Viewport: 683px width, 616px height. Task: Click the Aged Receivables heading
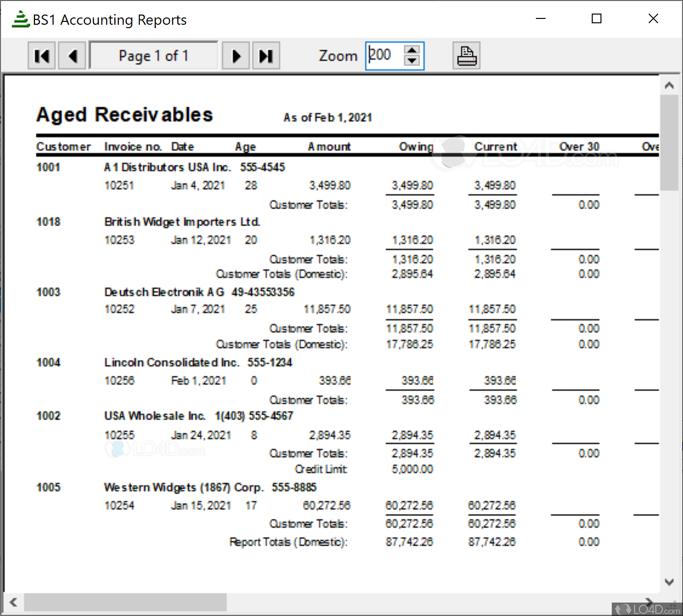pos(125,115)
